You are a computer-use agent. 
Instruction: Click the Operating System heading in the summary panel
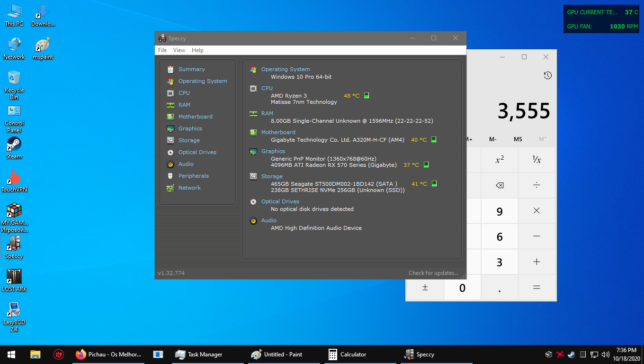click(286, 69)
